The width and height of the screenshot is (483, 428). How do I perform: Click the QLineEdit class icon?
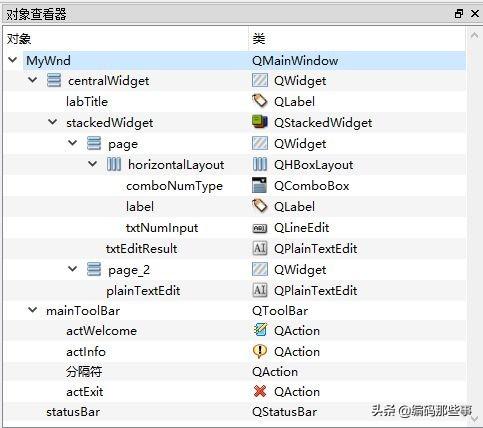click(260, 228)
